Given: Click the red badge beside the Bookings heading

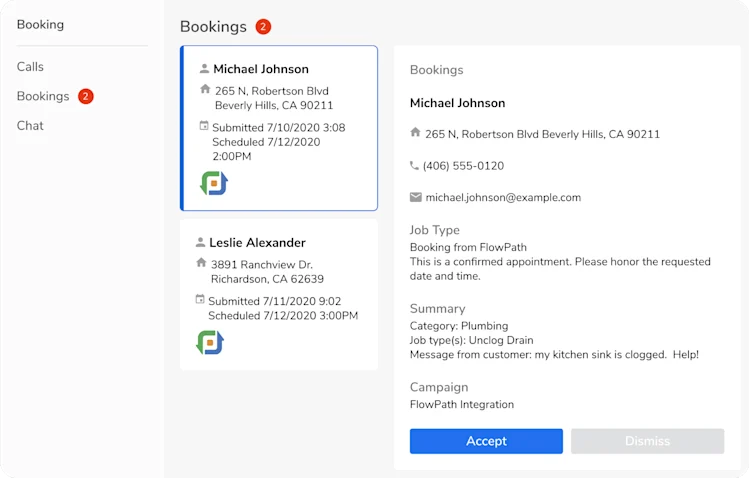Looking at the screenshot, I should pyautogui.click(x=263, y=27).
